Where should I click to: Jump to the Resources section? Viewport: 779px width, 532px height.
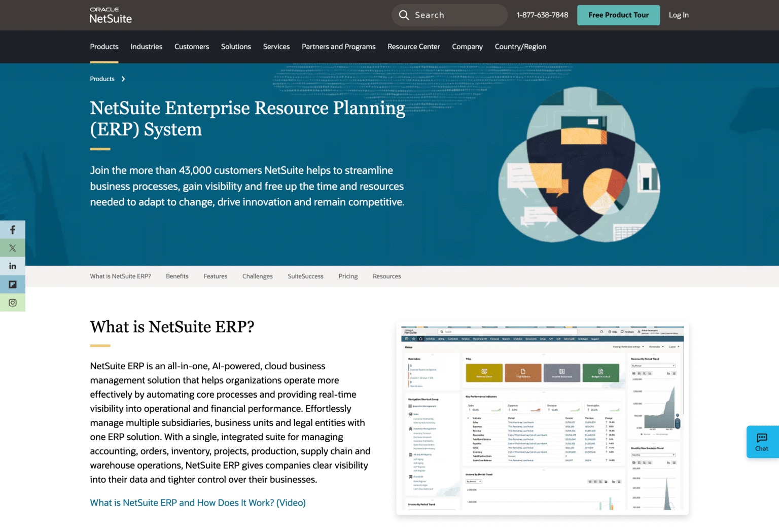click(x=387, y=276)
